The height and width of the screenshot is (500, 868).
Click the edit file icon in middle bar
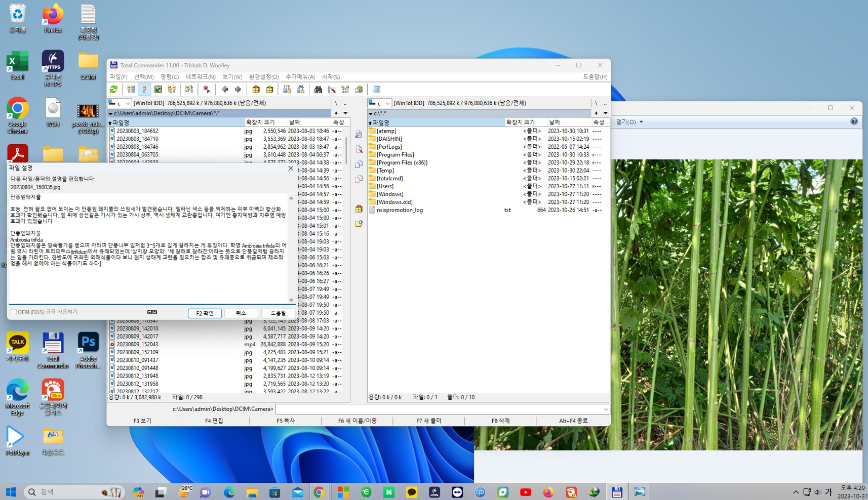(359, 149)
